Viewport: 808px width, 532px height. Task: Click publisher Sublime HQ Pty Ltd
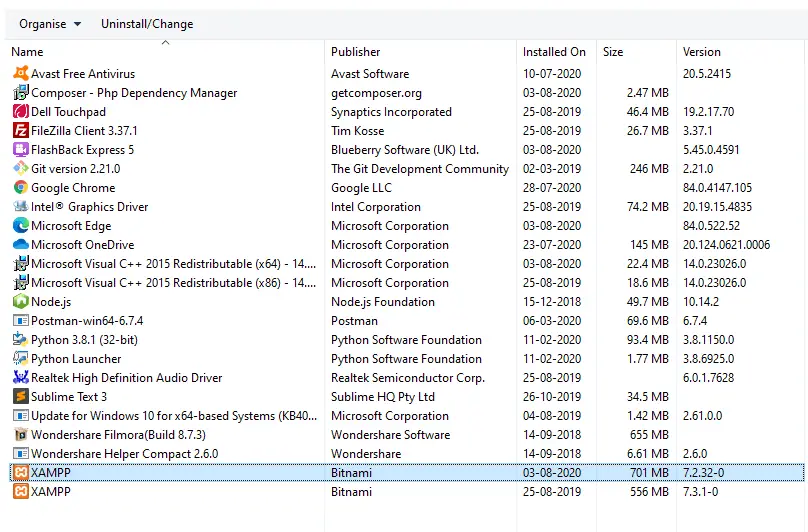click(382, 397)
